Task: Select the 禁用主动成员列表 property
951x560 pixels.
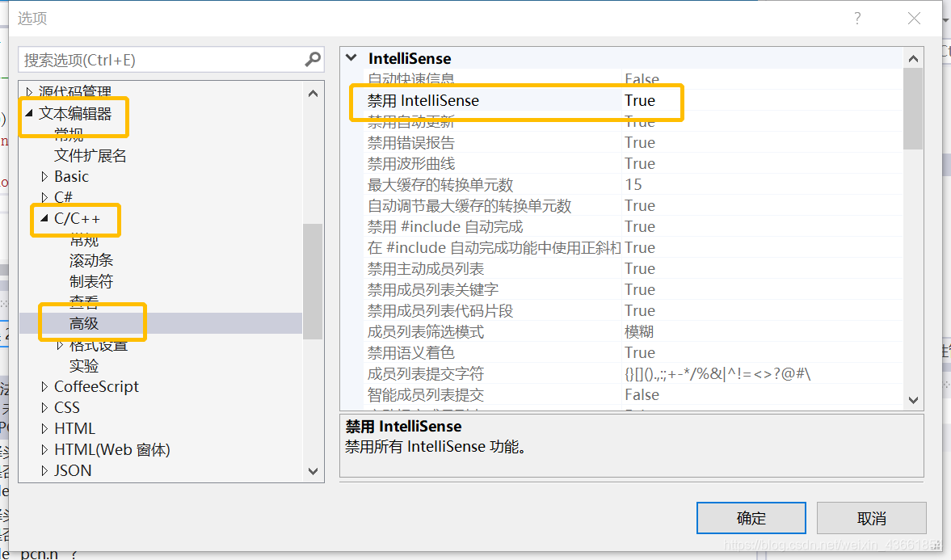Action: click(x=425, y=269)
